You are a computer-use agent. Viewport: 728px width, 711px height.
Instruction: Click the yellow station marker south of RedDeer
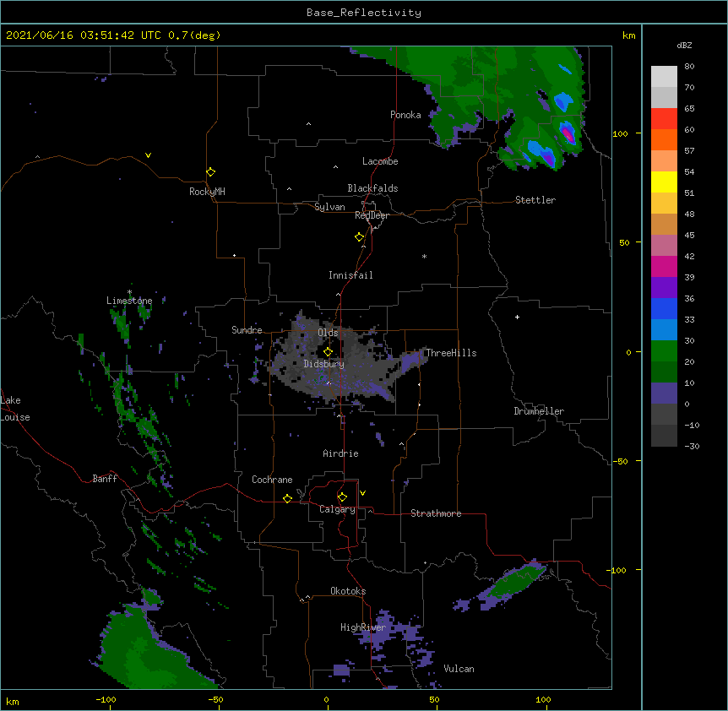click(360, 237)
